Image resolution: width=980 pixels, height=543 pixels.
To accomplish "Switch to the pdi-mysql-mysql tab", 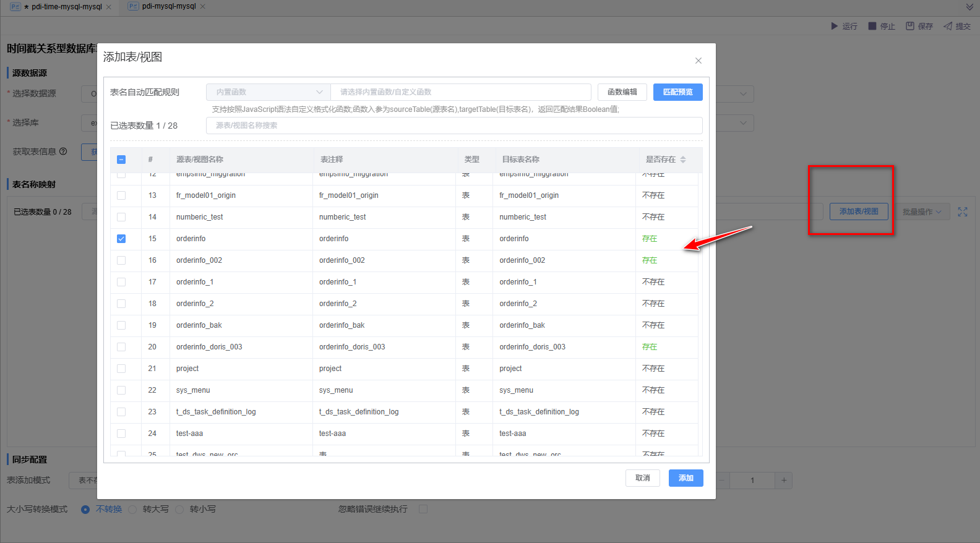I will coord(168,6).
